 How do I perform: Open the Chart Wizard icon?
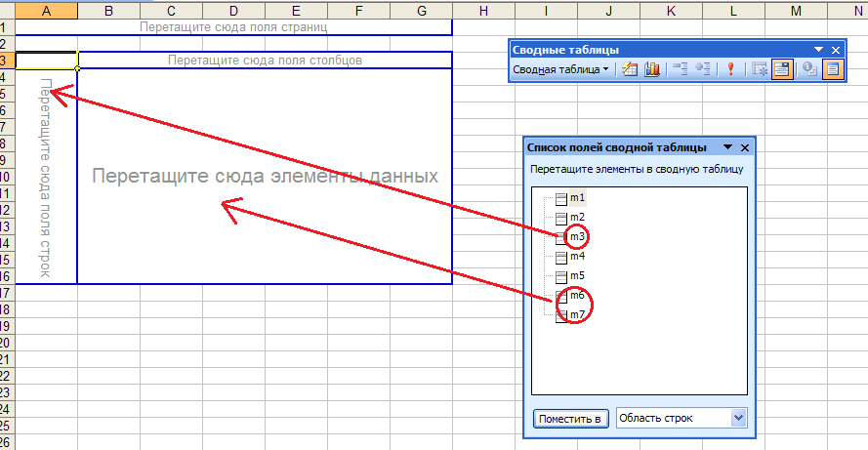click(651, 69)
